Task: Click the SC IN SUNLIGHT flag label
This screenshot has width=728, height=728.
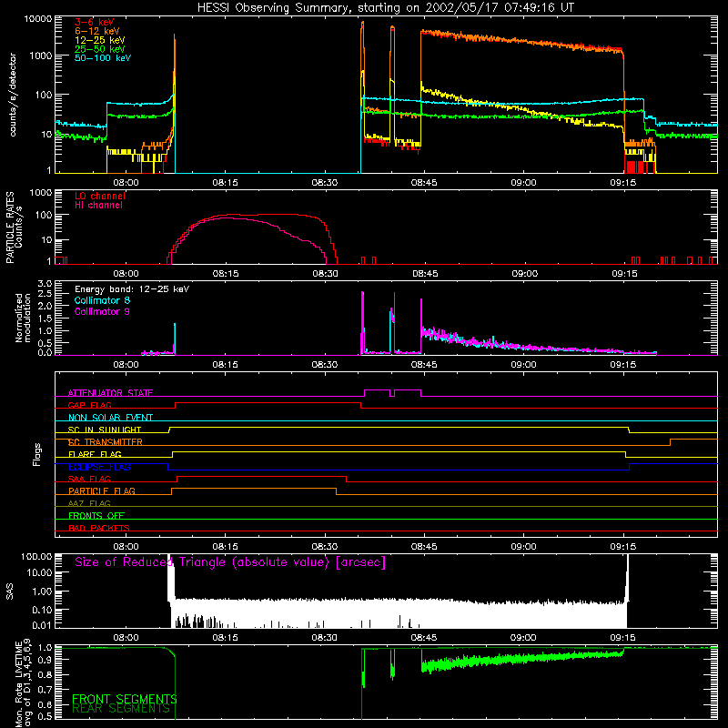Action: click(105, 430)
